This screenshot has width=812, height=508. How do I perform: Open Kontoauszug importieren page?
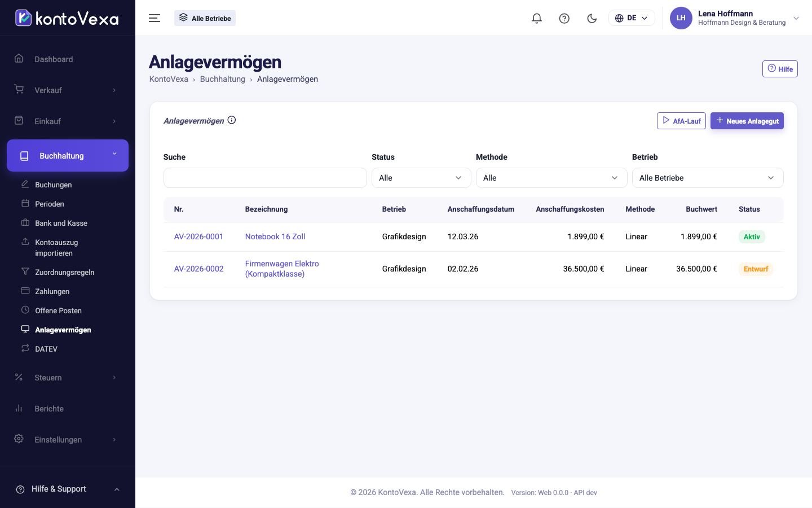coord(56,248)
